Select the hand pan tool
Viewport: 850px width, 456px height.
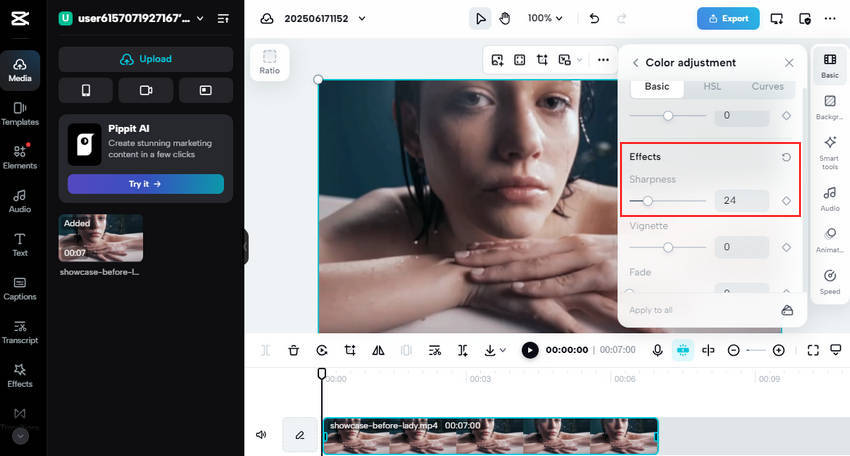coord(505,18)
